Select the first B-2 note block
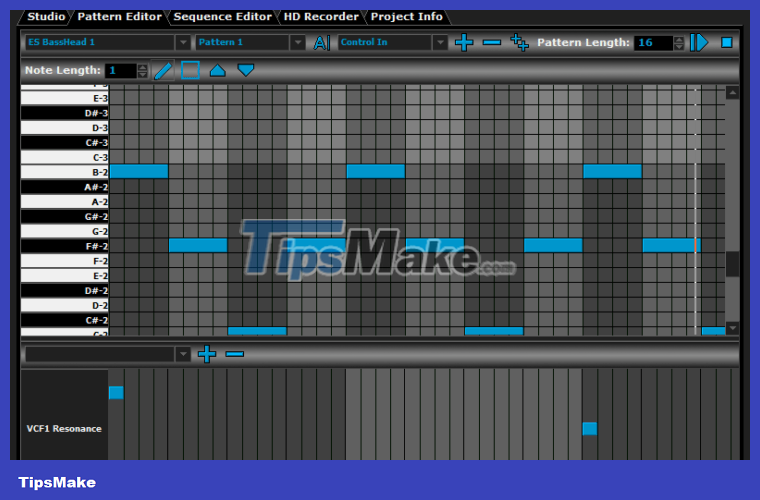Screen dimensions: 760x500 pyautogui.click(x=139, y=172)
